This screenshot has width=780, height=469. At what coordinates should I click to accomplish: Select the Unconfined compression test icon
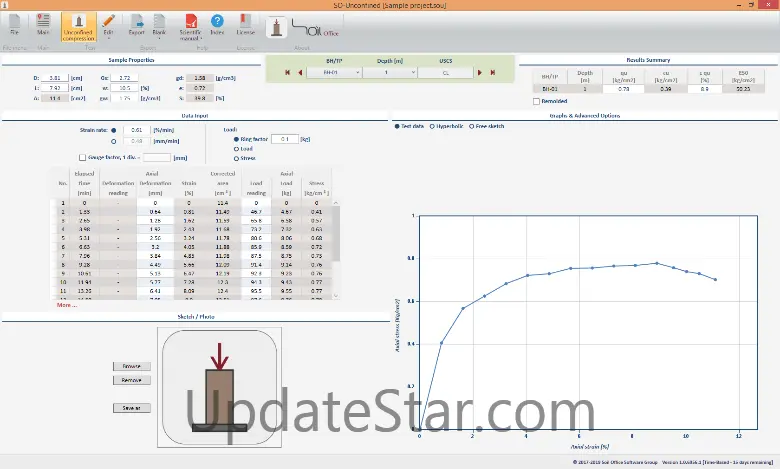tap(78, 27)
